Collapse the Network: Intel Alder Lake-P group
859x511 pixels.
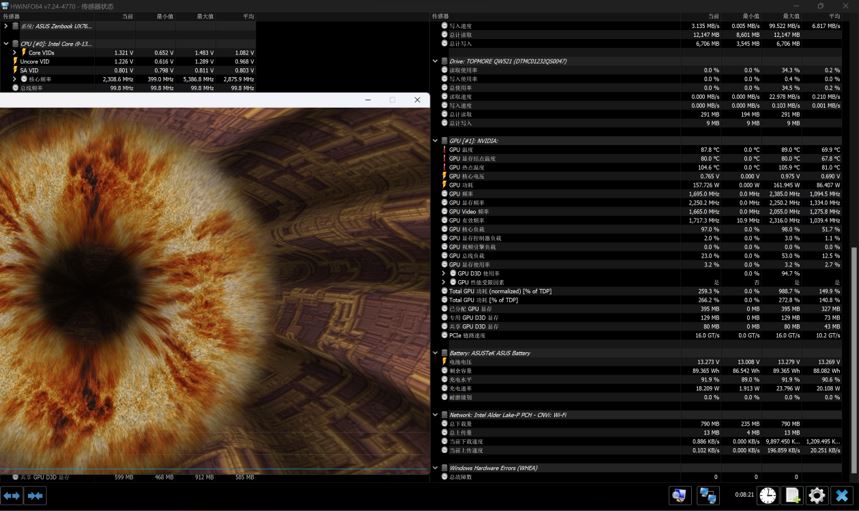point(436,415)
